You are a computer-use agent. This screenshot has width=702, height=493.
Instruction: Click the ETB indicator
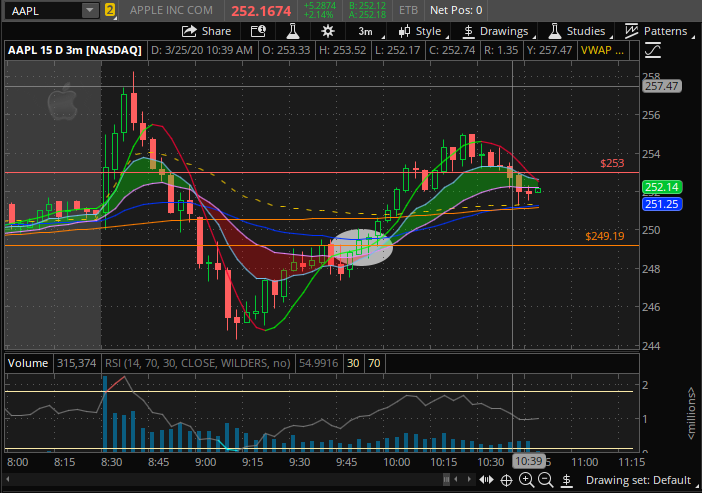408,10
